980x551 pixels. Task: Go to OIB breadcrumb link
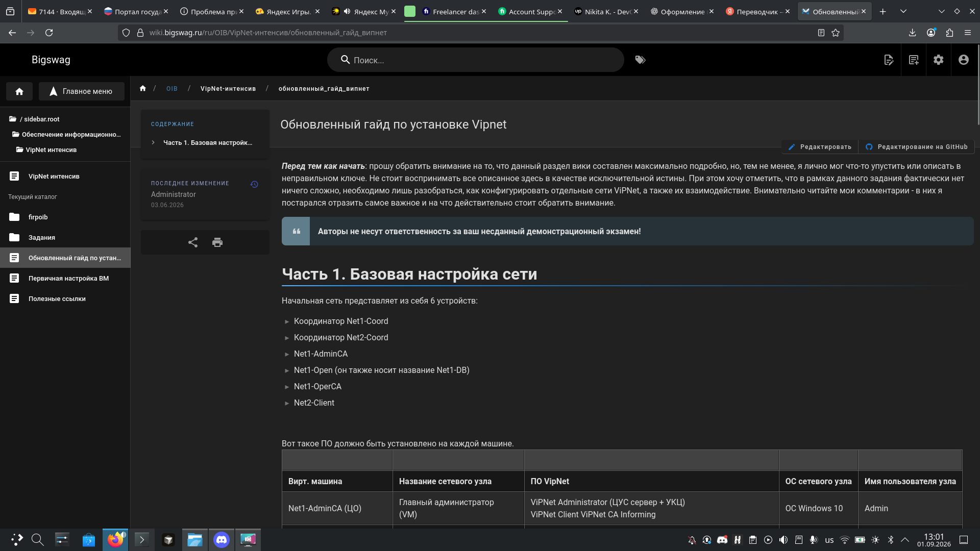172,89
